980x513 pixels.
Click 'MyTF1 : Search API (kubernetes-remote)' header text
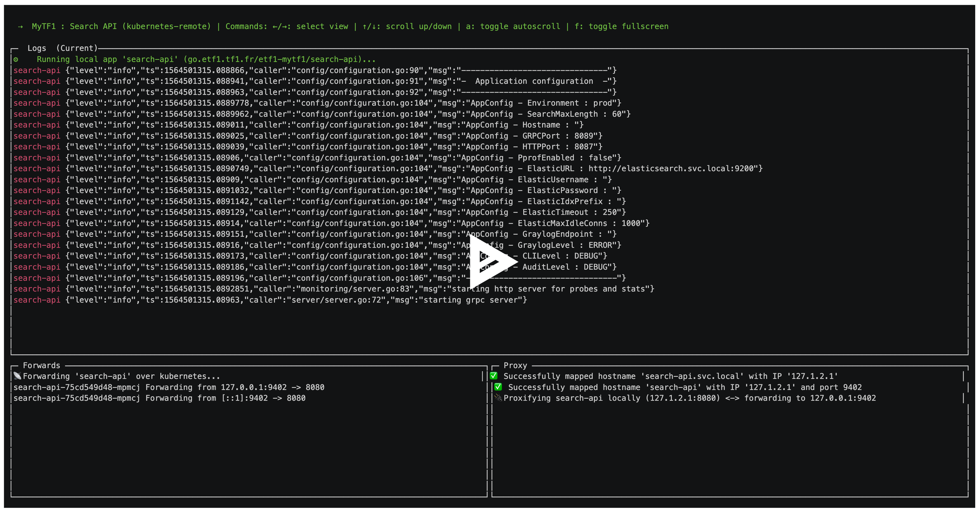(121, 27)
